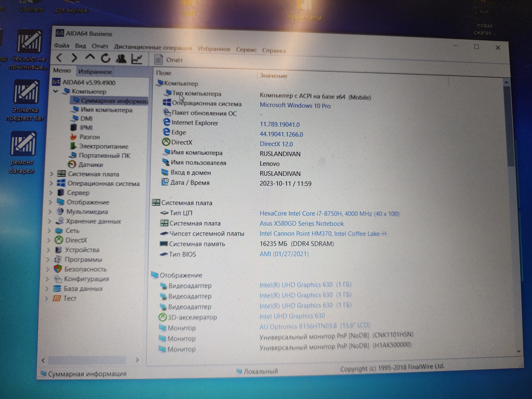Expand the Мультимедиа tree node
Image resolution: width=532 pixels, height=399 pixels.
click(50, 212)
